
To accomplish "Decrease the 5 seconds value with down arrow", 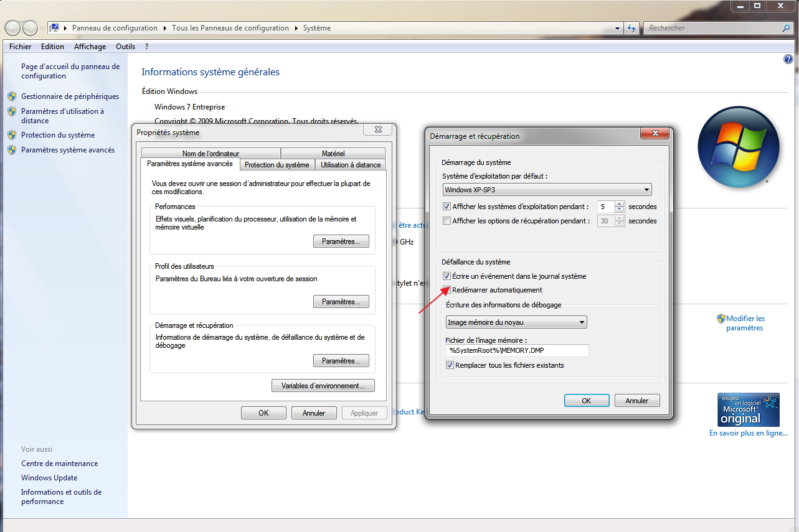I will click(620, 210).
